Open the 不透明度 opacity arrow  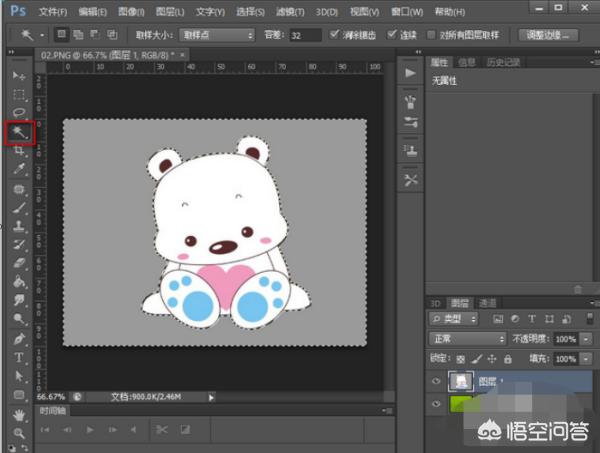[x=586, y=339]
